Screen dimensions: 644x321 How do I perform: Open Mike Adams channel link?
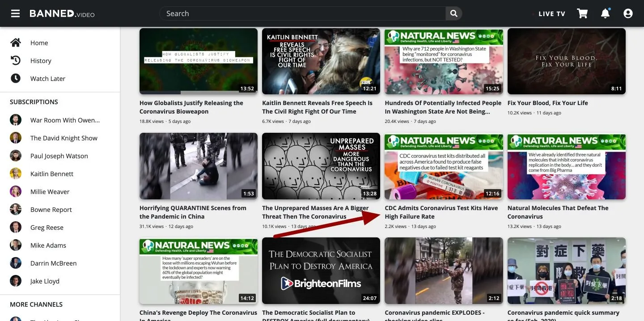coord(48,245)
